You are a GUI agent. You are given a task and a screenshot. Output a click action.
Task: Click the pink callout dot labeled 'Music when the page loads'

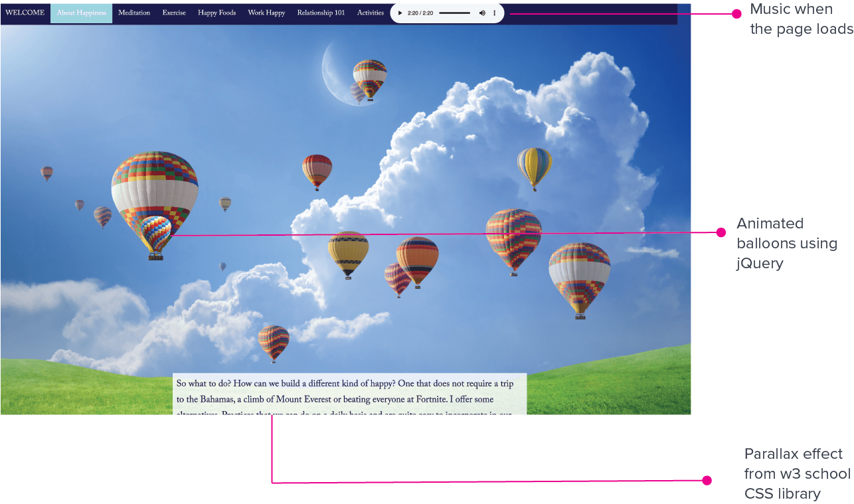click(x=738, y=13)
